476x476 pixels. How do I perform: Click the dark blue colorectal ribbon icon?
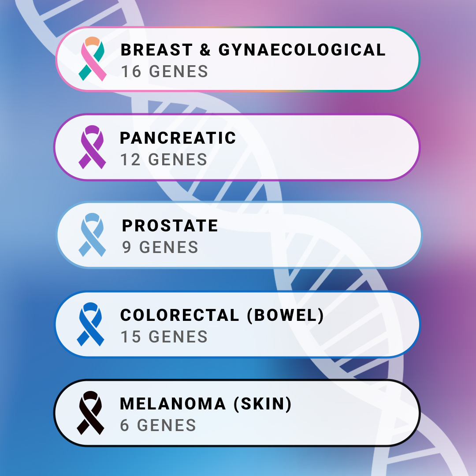[90, 324]
